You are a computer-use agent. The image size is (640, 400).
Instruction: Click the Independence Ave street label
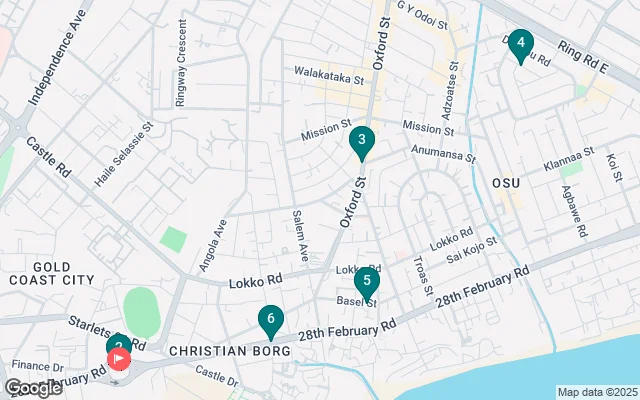(x=58, y=58)
